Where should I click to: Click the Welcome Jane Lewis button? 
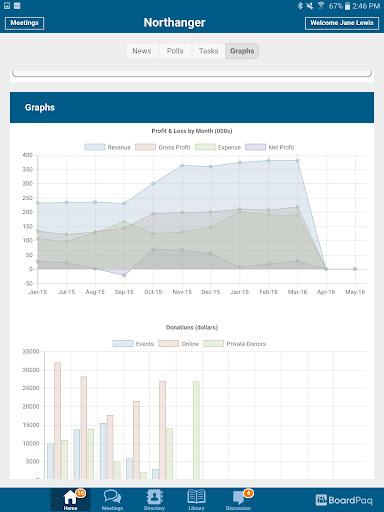tap(342, 23)
